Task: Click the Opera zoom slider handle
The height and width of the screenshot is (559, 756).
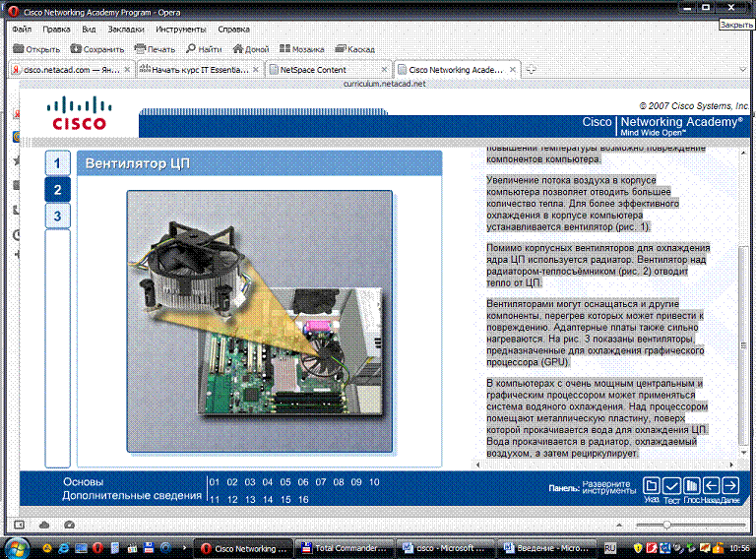Action: [668, 525]
